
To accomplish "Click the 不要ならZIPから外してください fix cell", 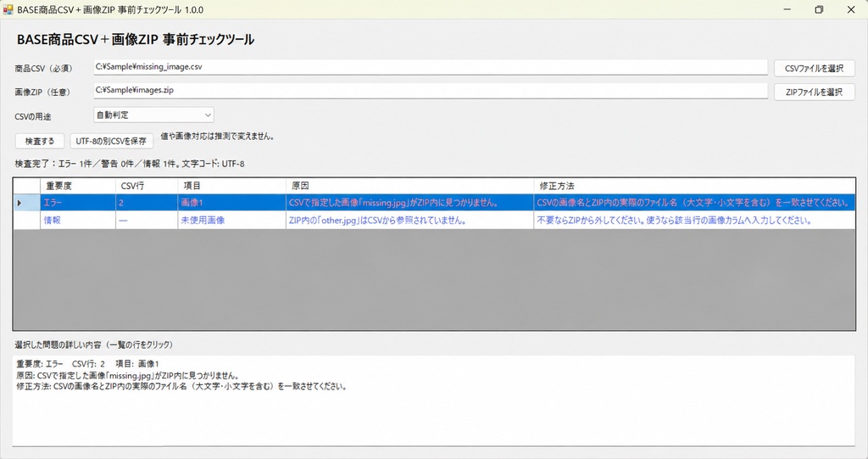I will tap(694, 220).
